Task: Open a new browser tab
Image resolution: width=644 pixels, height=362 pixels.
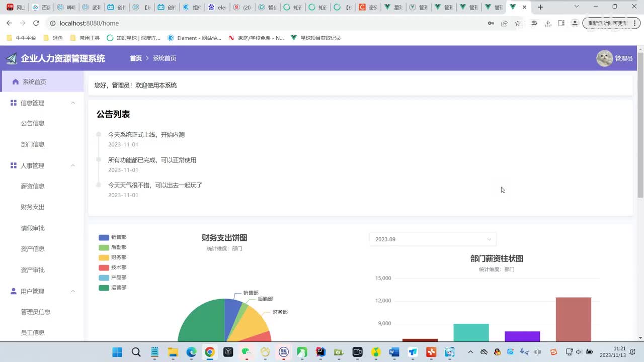Action: (540, 7)
